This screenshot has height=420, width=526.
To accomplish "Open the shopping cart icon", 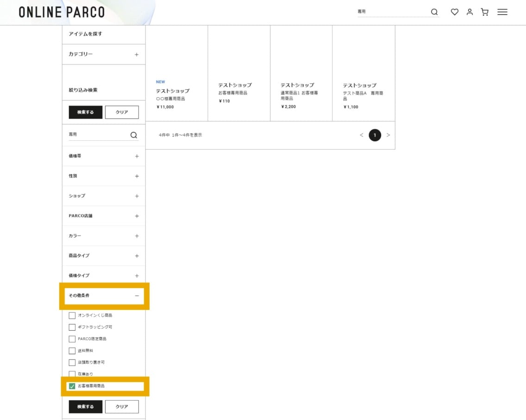I will click(x=485, y=12).
